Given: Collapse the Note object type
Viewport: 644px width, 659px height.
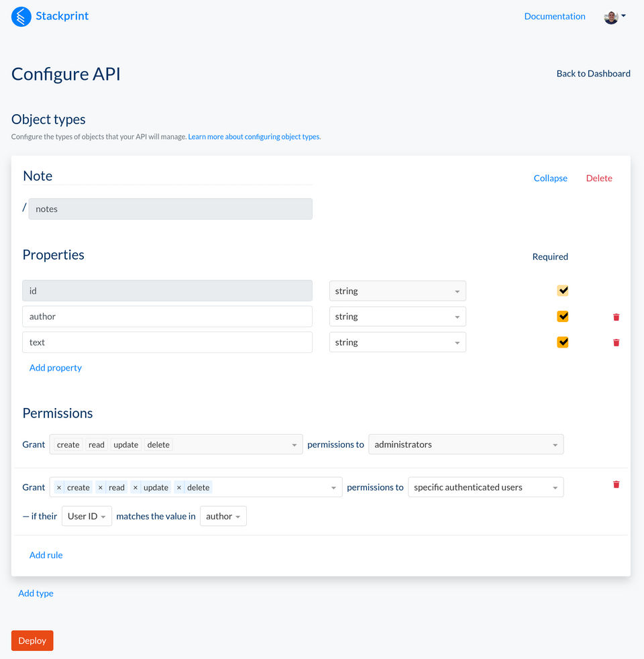Looking at the screenshot, I should click(x=550, y=179).
